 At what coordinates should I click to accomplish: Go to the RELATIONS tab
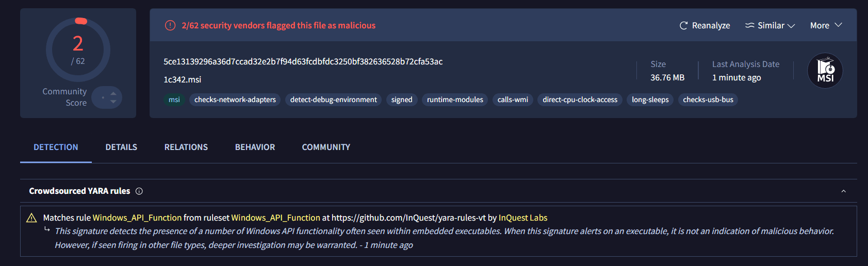coord(186,147)
